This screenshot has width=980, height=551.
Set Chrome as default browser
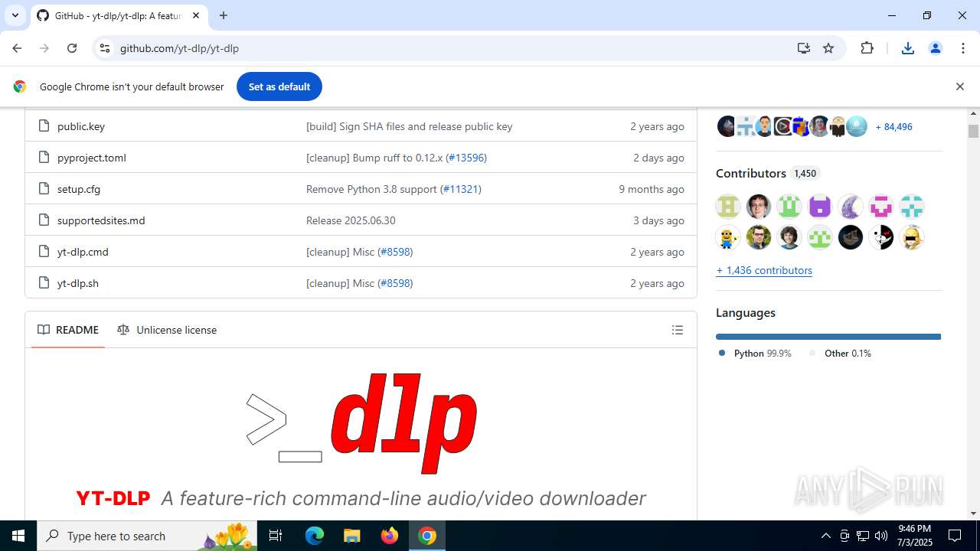(x=279, y=86)
